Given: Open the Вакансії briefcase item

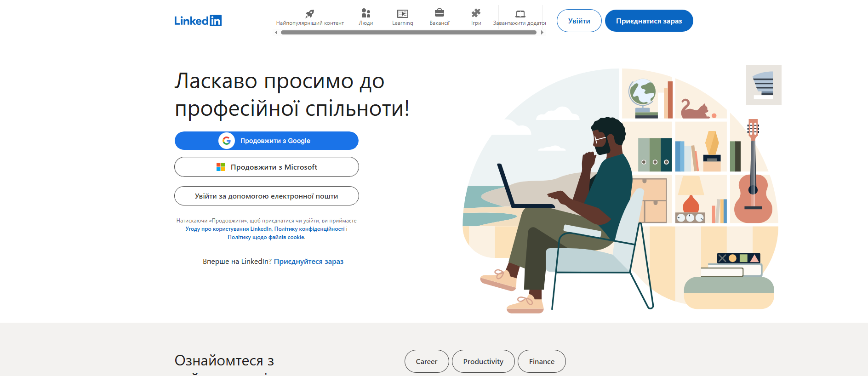Looking at the screenshot, I should 440,17.
